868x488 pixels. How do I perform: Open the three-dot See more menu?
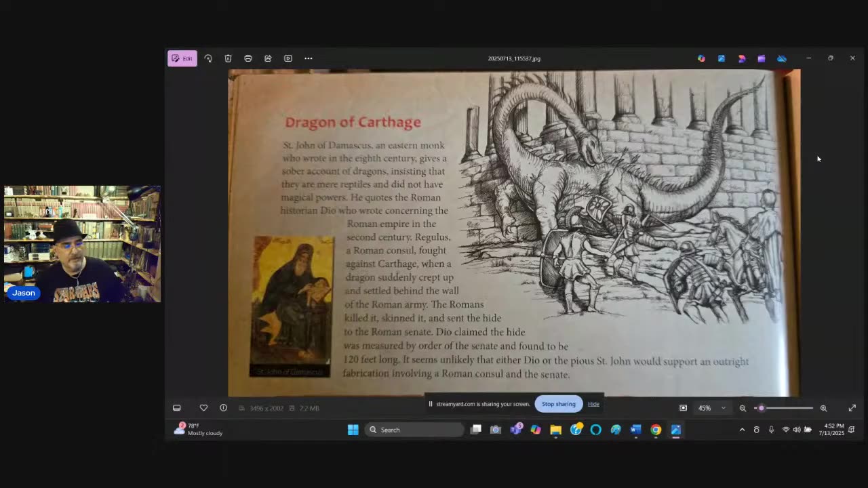click(x=309, y=58)
